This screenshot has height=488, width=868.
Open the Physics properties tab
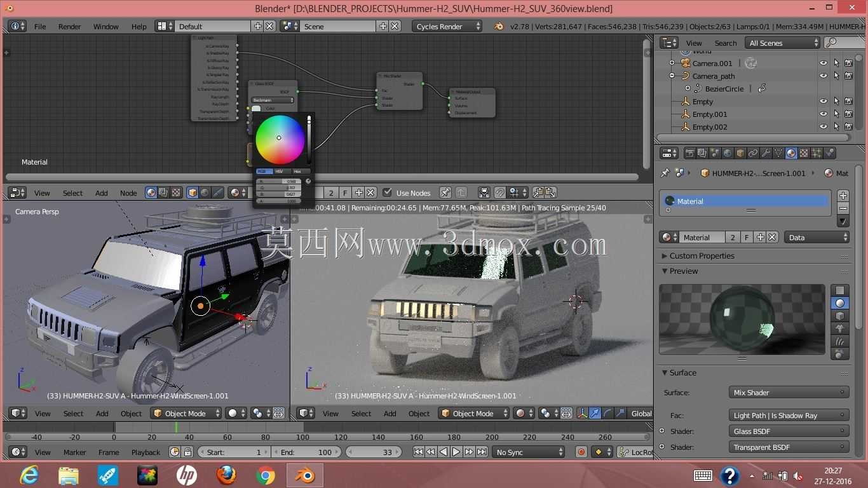point(829,153)
